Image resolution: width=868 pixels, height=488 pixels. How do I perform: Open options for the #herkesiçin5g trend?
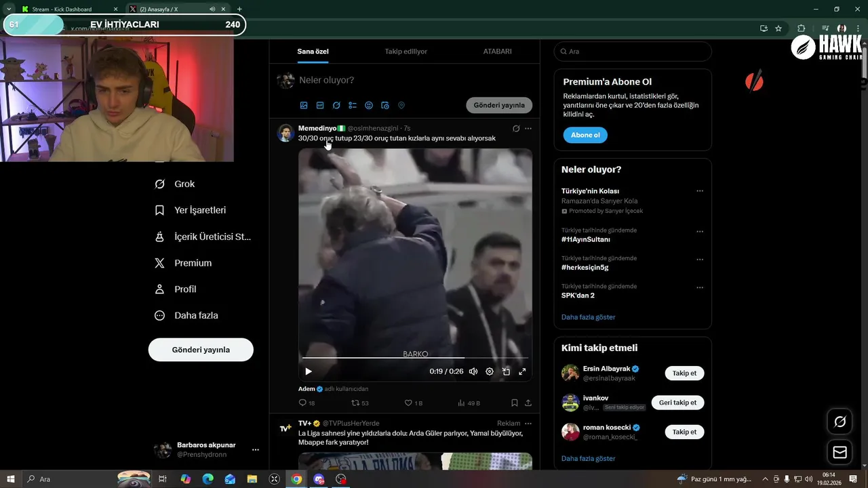(700, 260)
